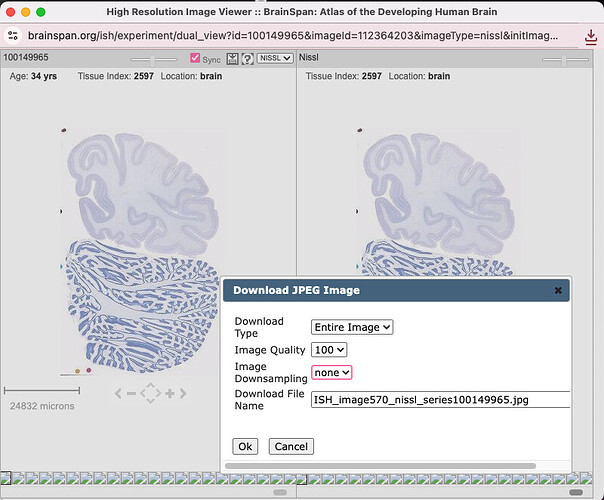Click Nissl filmstrip horizontal scrollbar thumb
This screenshot has height=500, width=604.
pyautogui.click(x=576, y=492)
